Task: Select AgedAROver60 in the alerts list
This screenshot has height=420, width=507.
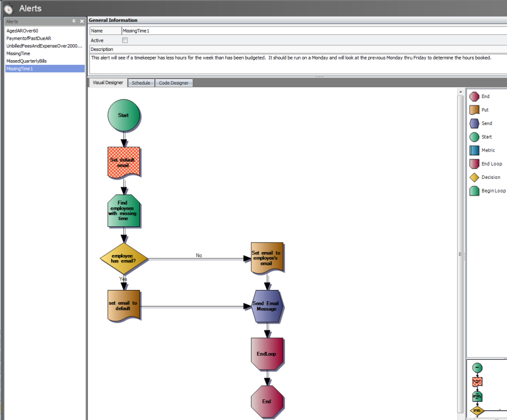Action: (x=22, y=31)
